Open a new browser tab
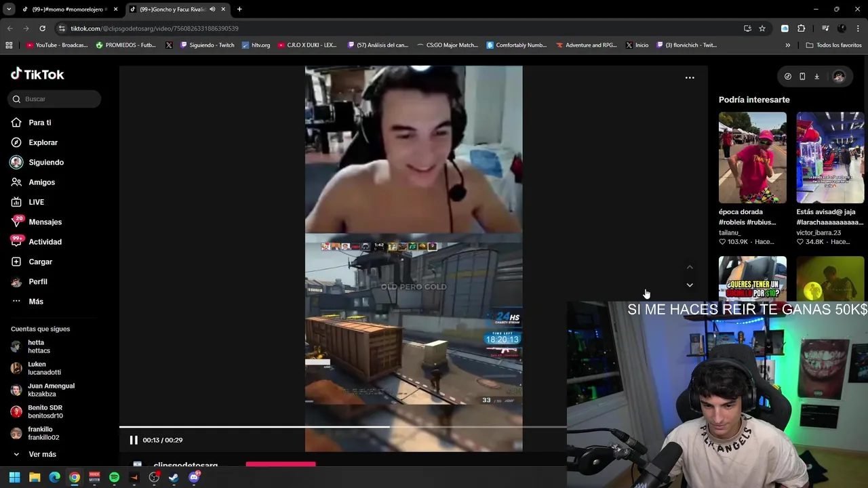This screenshot has height=488, width=868. tap(239, 9)
